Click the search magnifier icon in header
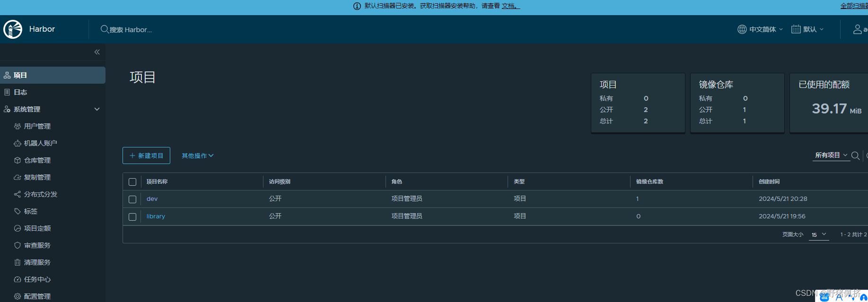Image resolution: width=868 pixels, height=302 pixels. click(105, 29)
